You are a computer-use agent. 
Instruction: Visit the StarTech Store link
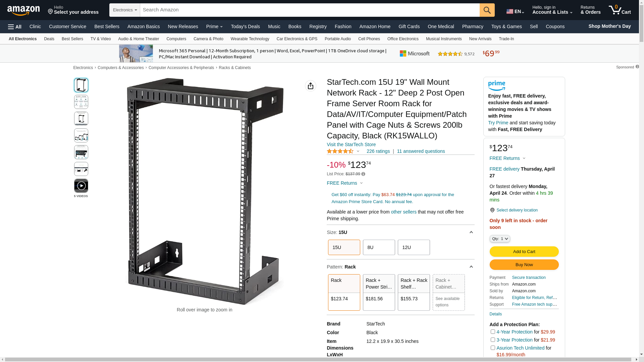coord(351,144)
